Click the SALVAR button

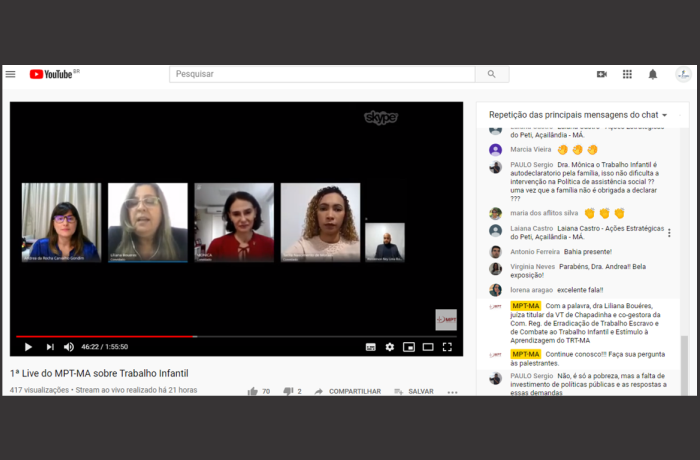pos(414,391)
